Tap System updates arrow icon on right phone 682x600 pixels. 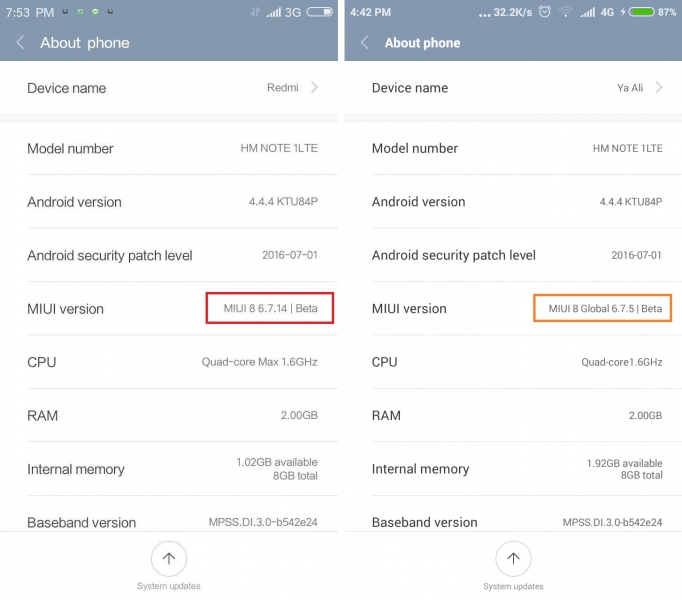513,559
